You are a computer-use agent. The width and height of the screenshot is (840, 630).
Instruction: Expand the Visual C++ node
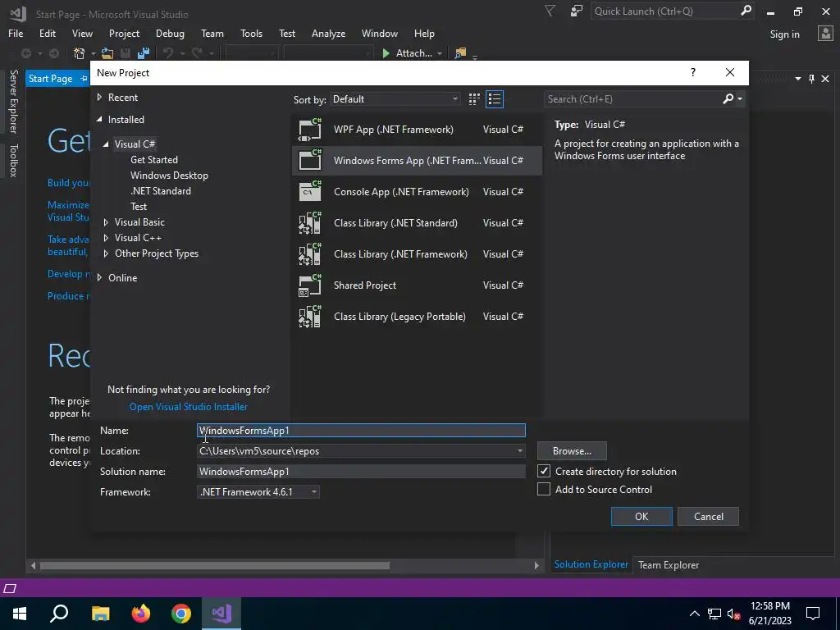(x=106, y=238)
